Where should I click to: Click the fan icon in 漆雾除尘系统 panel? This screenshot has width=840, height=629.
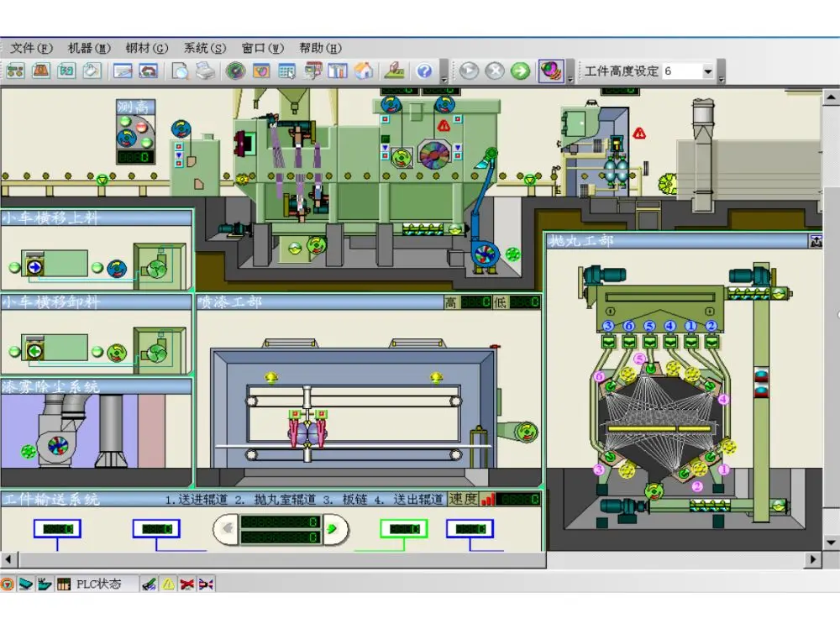click(58, 446)
